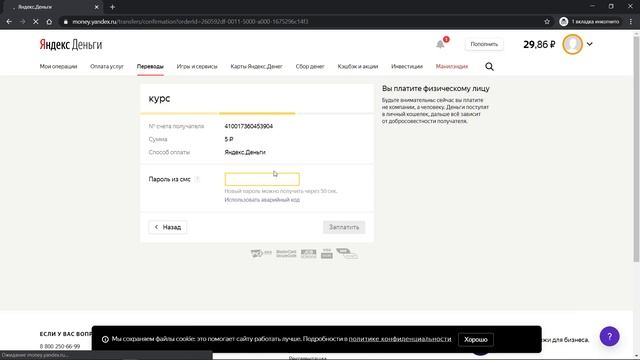Open the browser three-dot menu
The height and width of the screenshot is (360, 640).
[631, 22]
